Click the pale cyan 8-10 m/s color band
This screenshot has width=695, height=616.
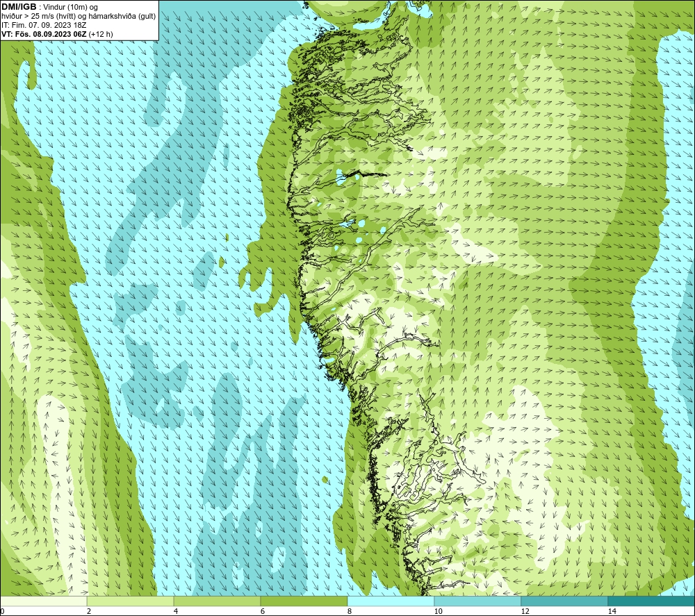tap(391, 601)
